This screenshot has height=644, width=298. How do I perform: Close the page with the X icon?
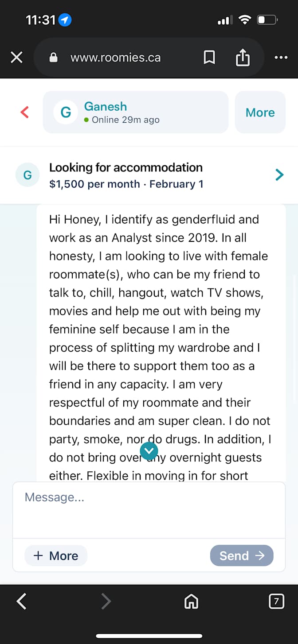16,57
